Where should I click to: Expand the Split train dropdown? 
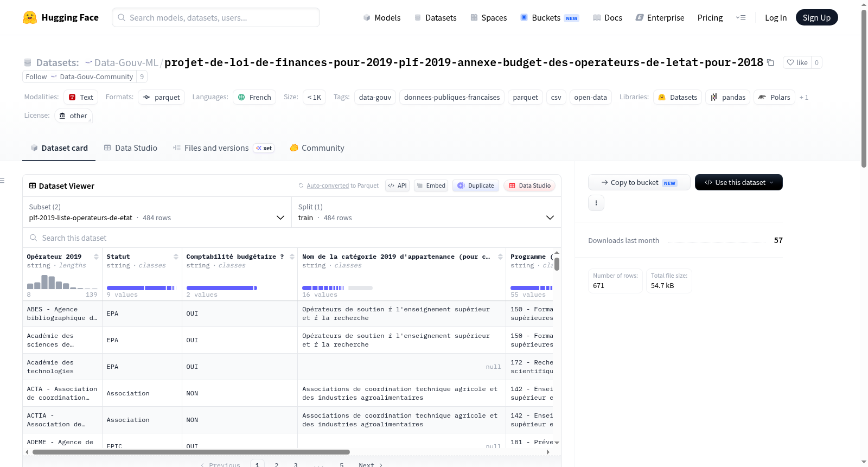[x=426, y=212]
